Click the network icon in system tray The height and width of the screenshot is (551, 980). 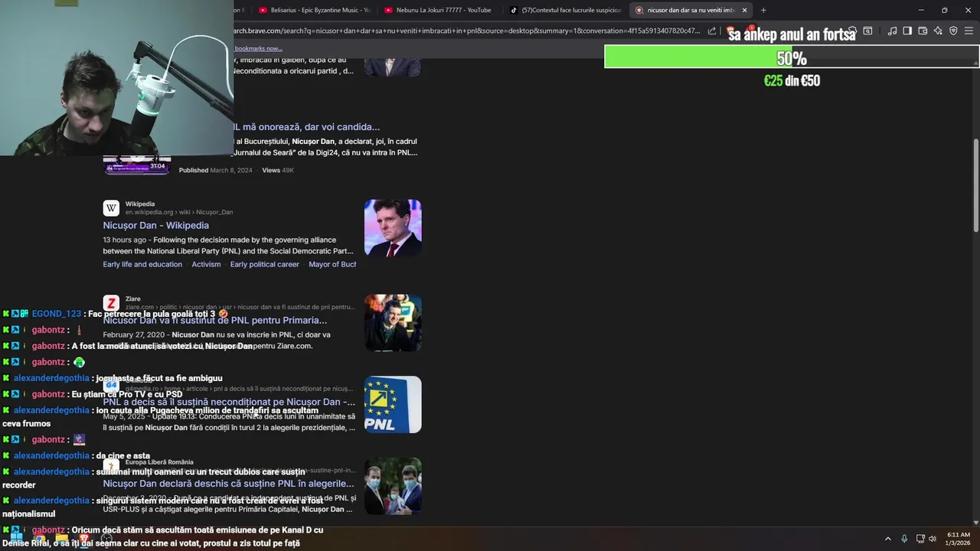[x=920, y=539]
